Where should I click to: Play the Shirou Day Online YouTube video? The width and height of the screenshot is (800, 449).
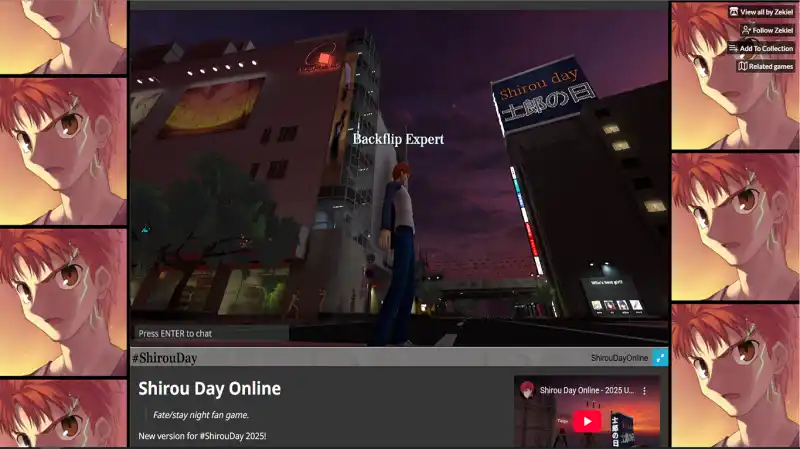(587, 421)
